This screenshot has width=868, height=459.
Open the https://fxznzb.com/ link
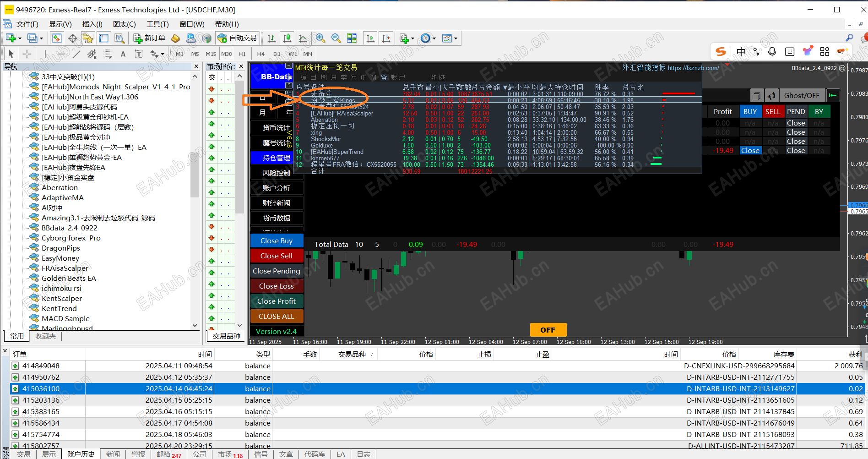(x=693, y=68)
